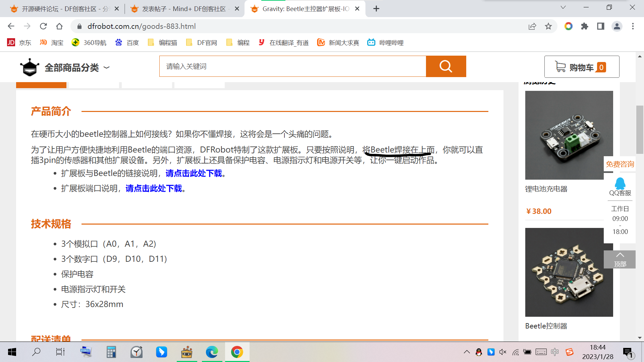Open the 京东 bookmark

(19, 43)
